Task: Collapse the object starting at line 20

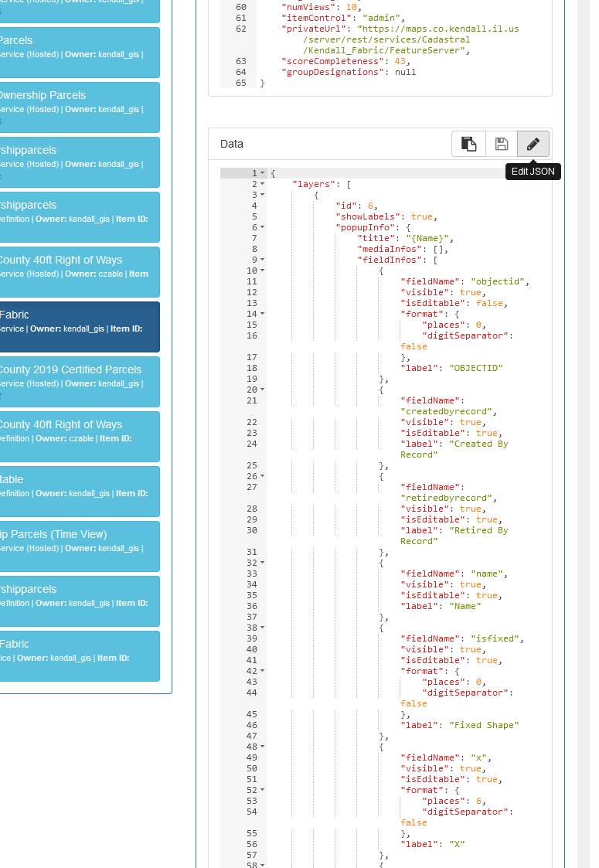Action: (x=263, y=390)
